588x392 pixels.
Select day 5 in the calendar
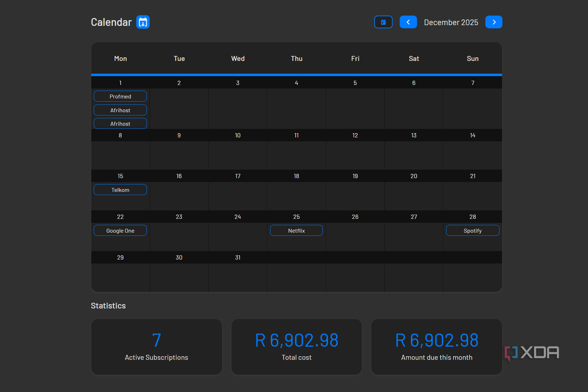pyautogui.click(x=355, y=83)
